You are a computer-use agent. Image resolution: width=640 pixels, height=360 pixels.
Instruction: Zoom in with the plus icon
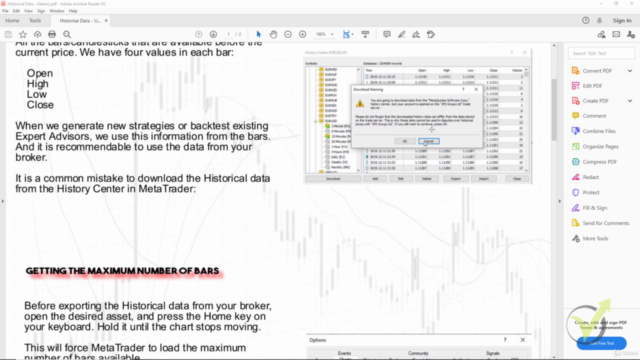click(x=302, y=34)
